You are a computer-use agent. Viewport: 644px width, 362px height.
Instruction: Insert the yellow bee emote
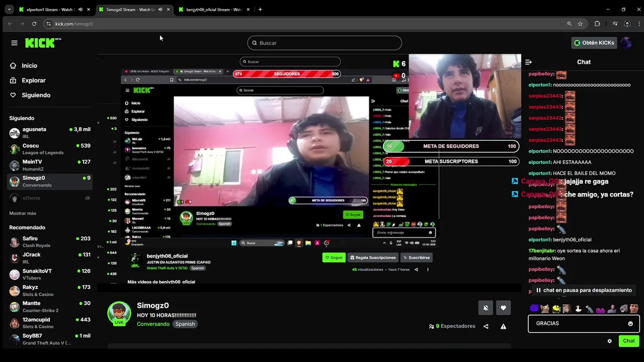(x=556, y=308)
